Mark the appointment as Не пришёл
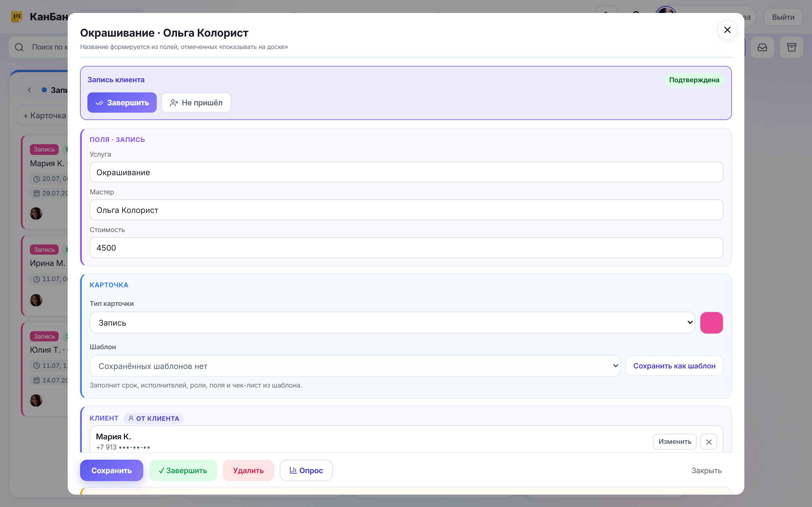The image size is (812, 507). 196,103
